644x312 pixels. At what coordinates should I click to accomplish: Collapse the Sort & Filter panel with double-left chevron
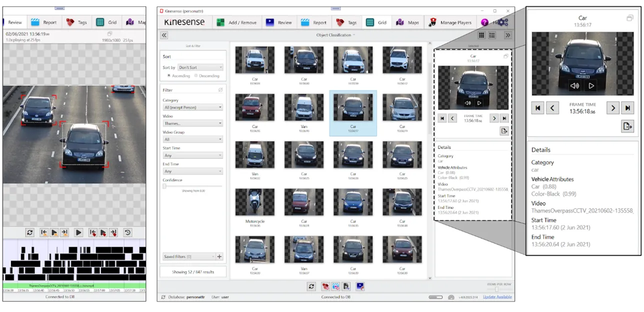(x=164, y=35)
